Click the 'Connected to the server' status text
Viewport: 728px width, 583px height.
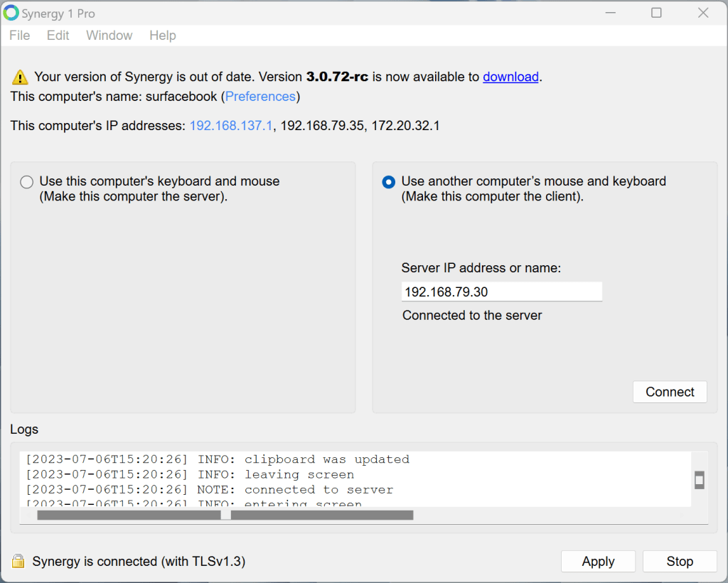tap(472, 315)
